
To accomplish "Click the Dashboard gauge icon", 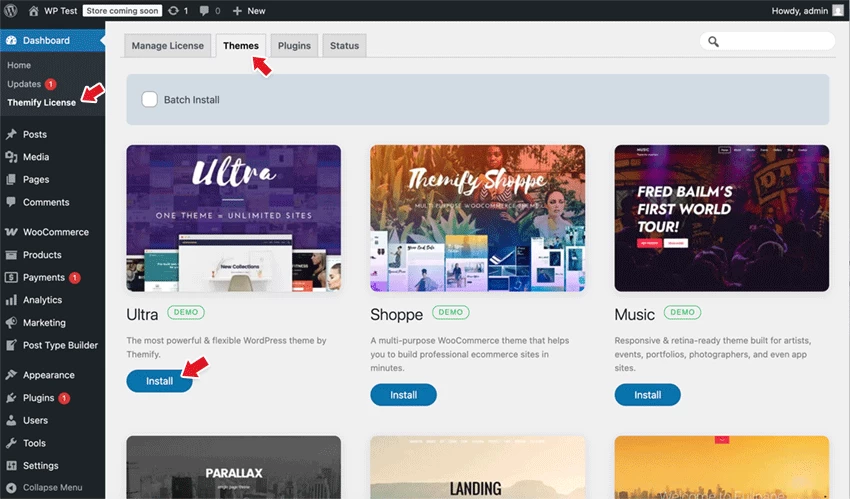I will tap(11, 40).
